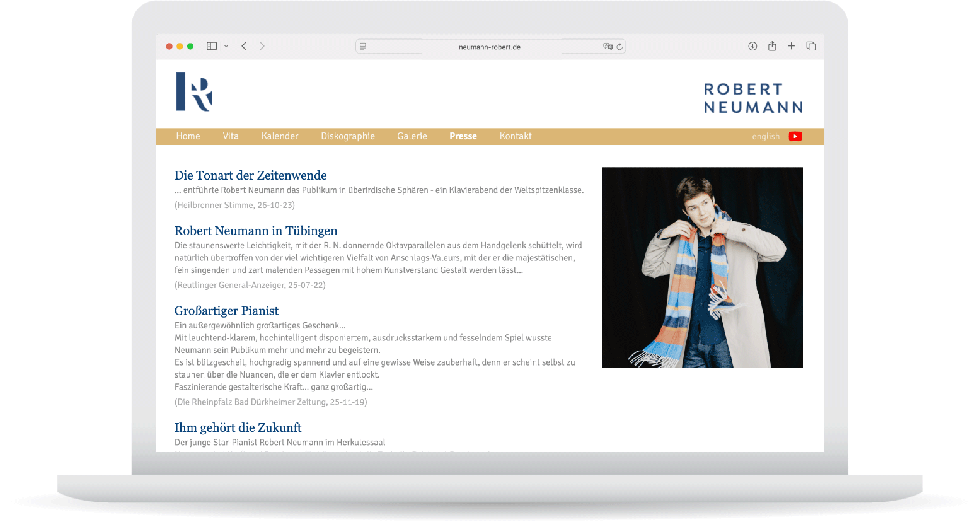The height and width of the screenshot is (522, 980).
Task: Open the Share menu
Action: point(772,46)
